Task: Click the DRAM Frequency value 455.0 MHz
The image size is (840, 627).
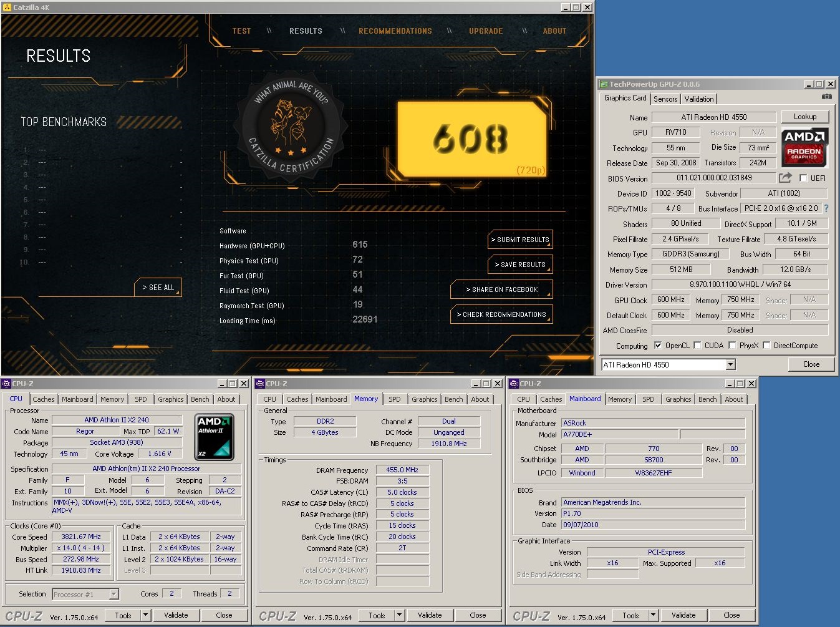Action: (x=402, y=470)
